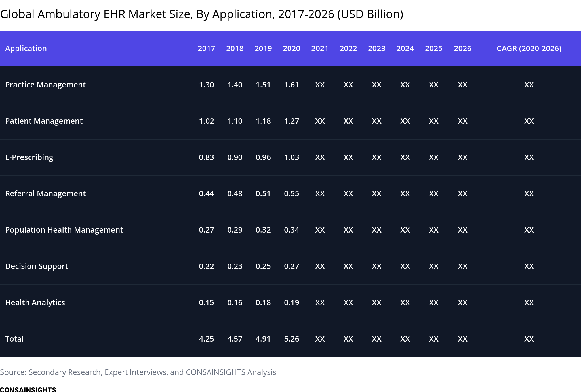This screenshot has width=581, height=392.
Task: Select the 4.25 Total value
Action: 207,339
